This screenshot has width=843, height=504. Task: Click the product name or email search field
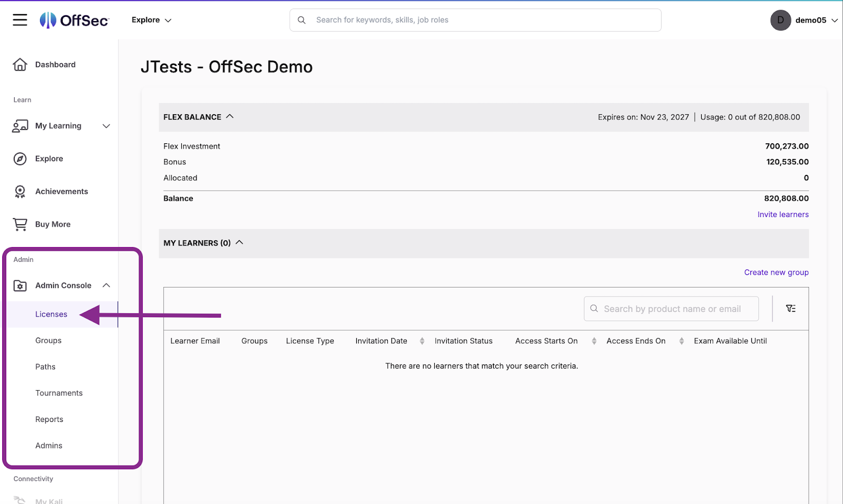(671, 309)
